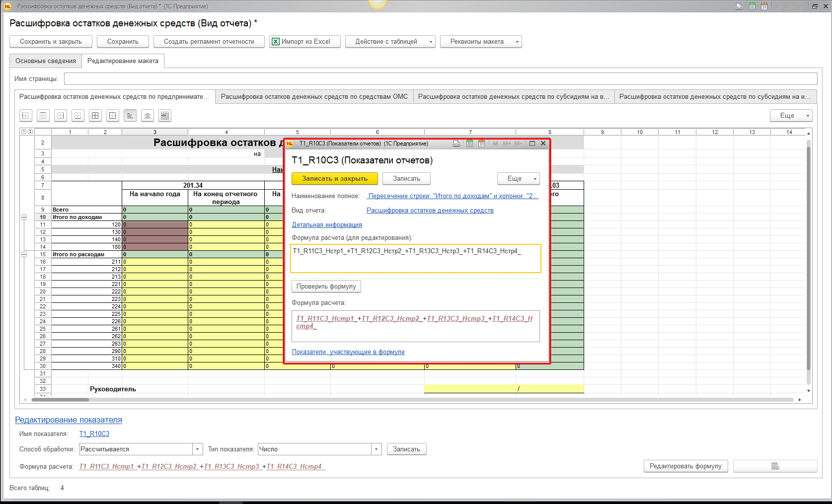This screenshot has width=832, height=504.
Task: Switch to grouping level 1
Action: click(x=23, y=132)
